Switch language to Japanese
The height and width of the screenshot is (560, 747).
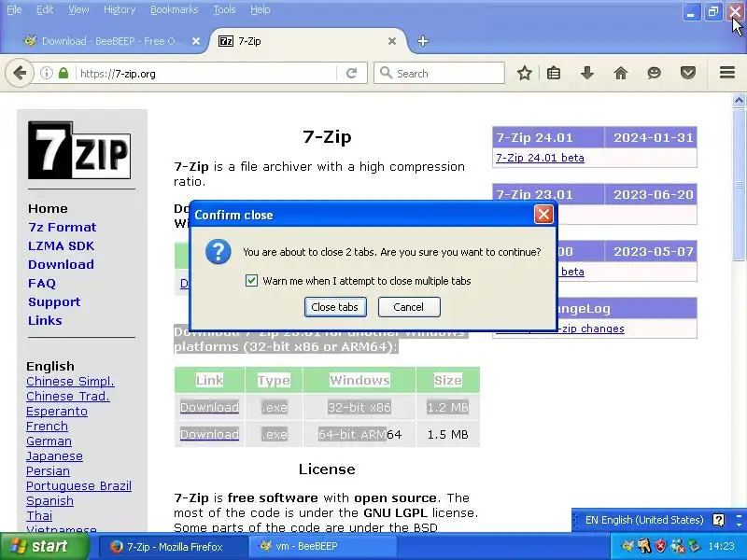point(54,456)
